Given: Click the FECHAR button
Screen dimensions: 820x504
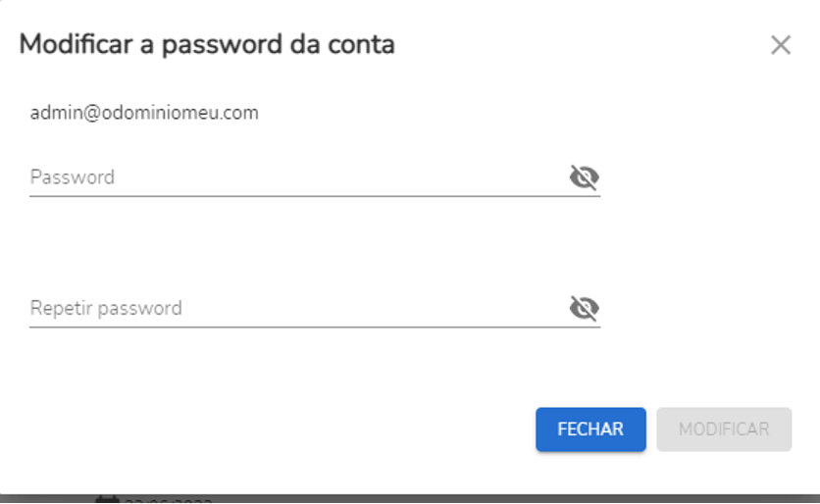Looking at the screenshot, I should [x=590, y=429].
